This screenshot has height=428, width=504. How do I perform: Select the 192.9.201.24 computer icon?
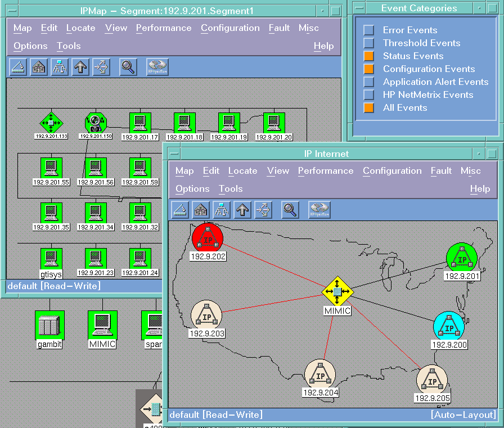coord(140,258)
